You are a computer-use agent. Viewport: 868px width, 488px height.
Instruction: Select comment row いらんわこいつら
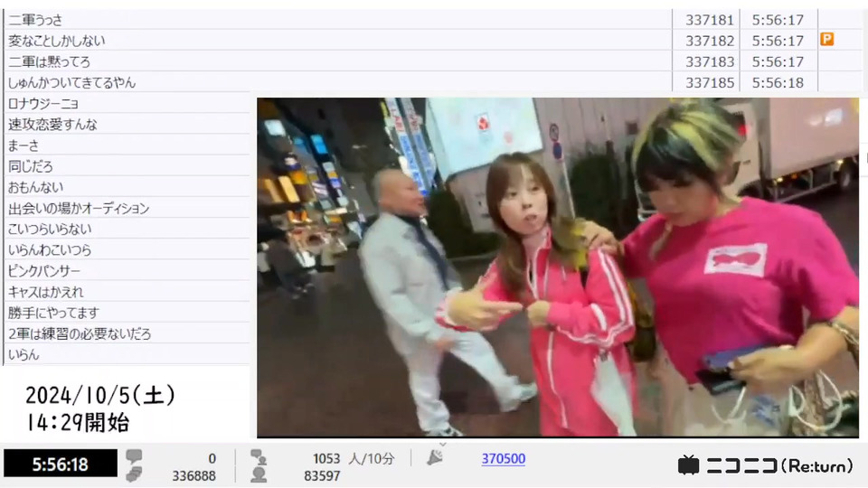127,250
